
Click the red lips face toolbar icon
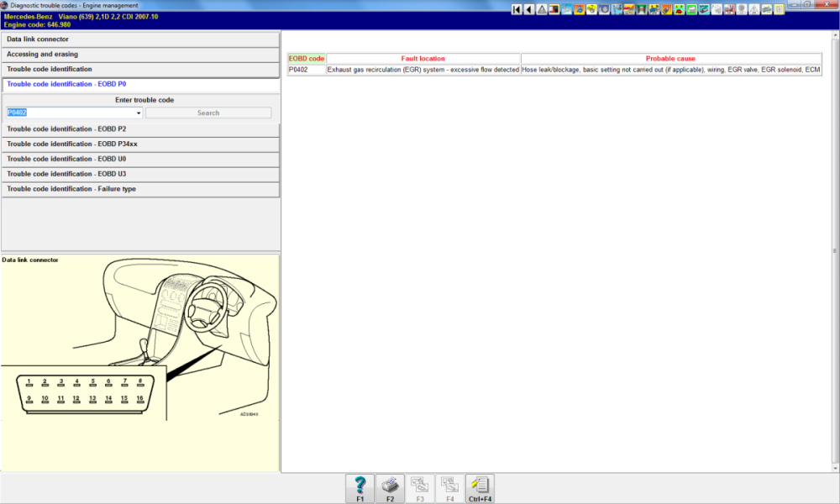679,9
